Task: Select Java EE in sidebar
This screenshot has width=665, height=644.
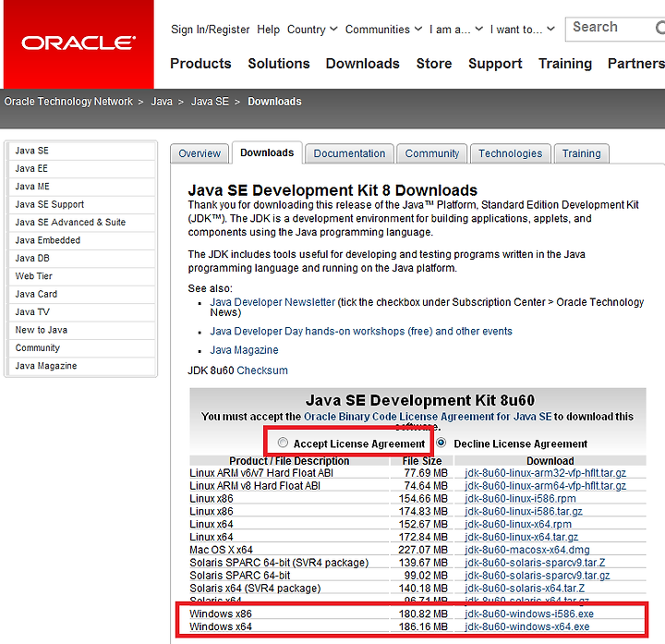Action: (x=81, y=168)
